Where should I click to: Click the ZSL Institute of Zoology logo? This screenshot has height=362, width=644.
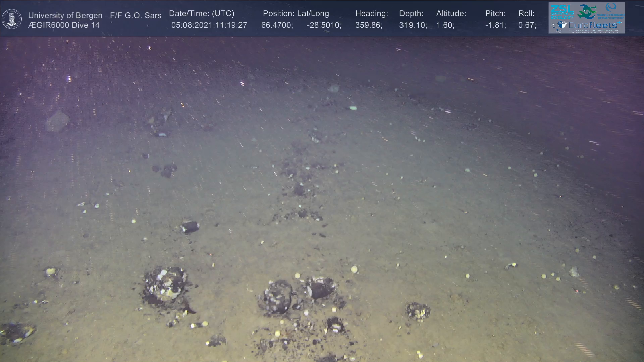(x=562, y=11)
